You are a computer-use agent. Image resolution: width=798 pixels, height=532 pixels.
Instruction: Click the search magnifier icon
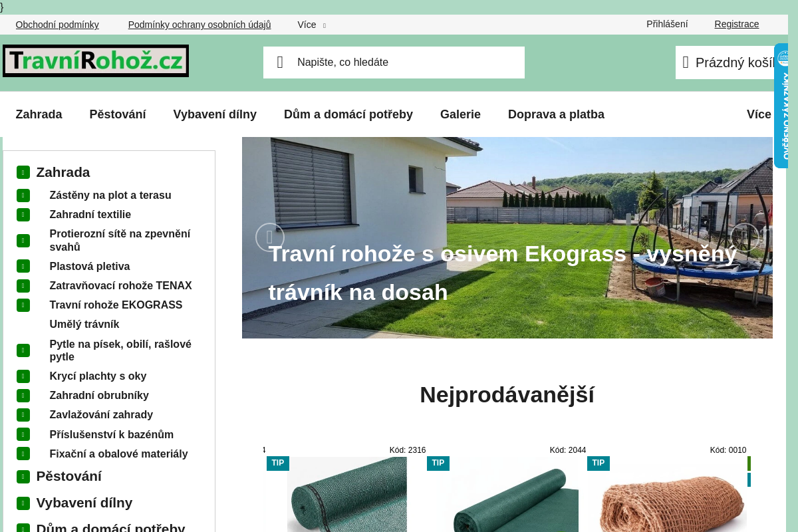(x=280, y=63)
